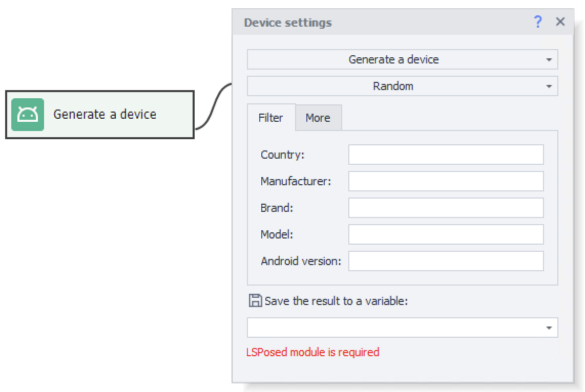
Task: Click the Device settings title bar
Action: tap(359, 22)
